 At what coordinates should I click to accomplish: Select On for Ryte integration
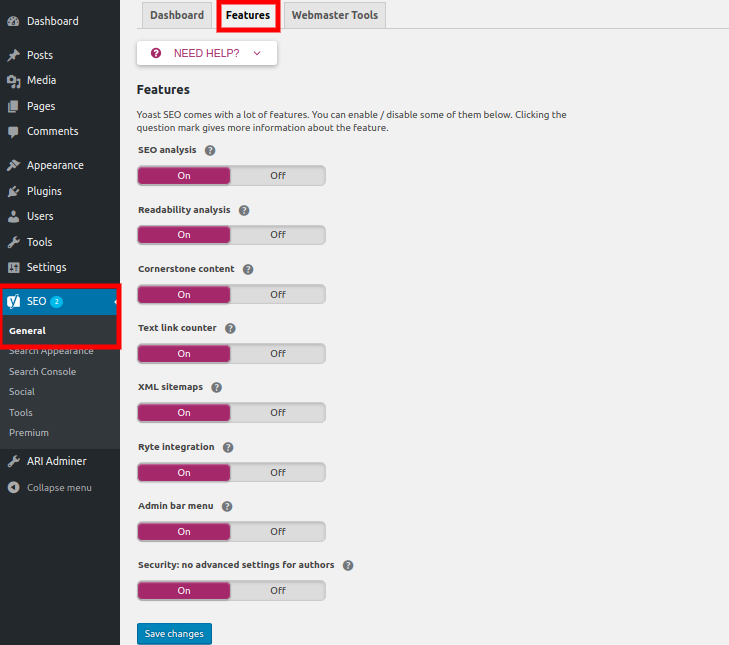184,472
